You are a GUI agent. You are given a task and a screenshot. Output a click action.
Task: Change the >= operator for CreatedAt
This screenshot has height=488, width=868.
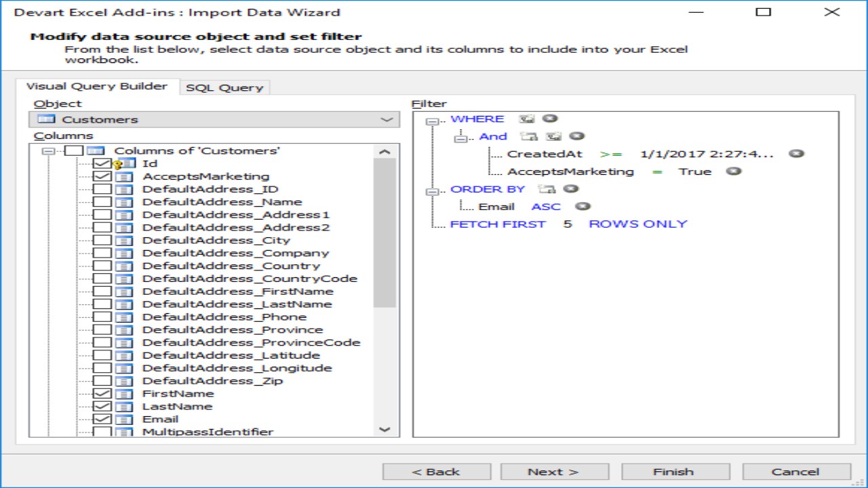[x=610, y=154]
